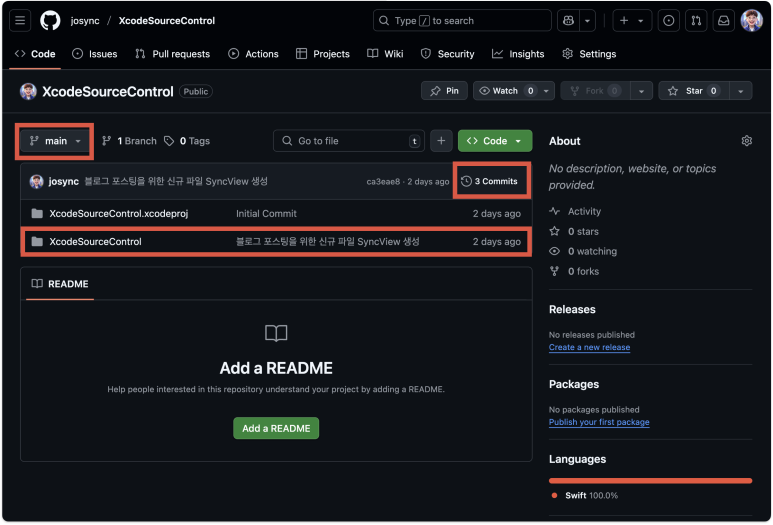Screen dimensions: 773x525
Task: Switch to the Settings tab
Action: point(589,54)
